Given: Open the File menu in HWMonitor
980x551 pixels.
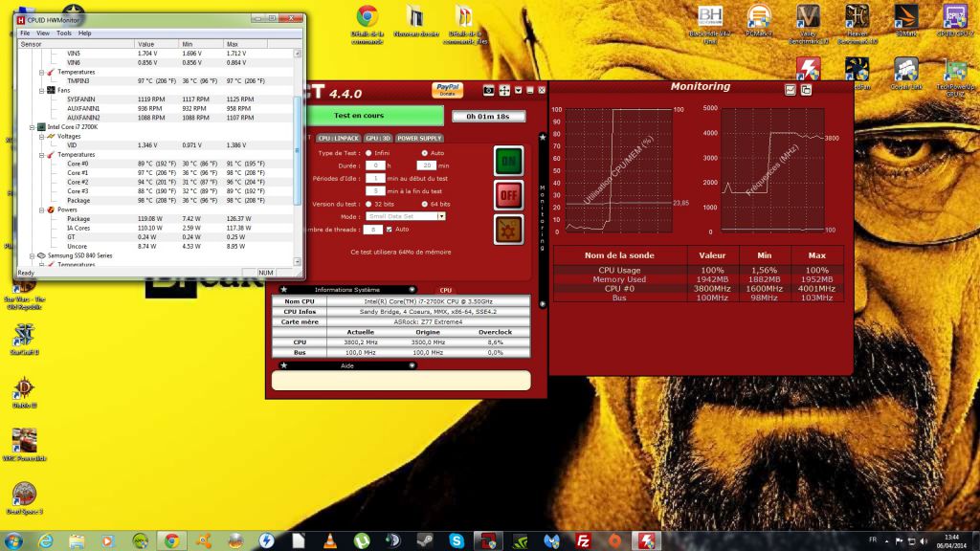Looking at the screenshot, I should pos(25,33).
